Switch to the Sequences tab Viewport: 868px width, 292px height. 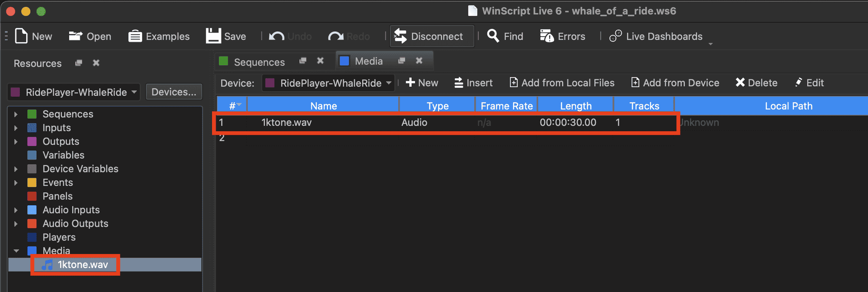click(259, 62)
